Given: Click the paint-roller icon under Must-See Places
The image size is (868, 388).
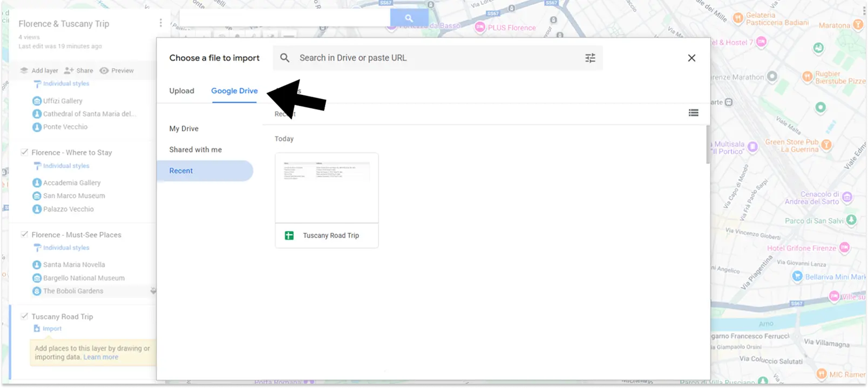Looking at the screenshot, I should [x=37, y=248].
